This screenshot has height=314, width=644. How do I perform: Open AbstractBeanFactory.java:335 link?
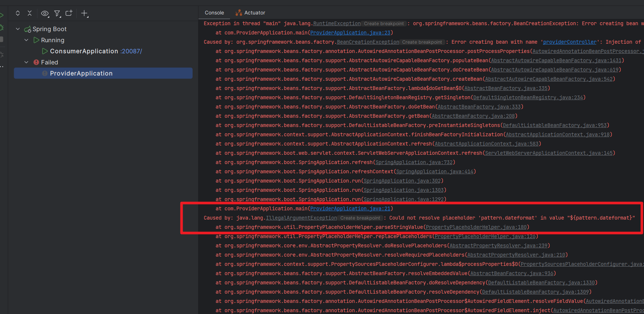click(506, 88)
